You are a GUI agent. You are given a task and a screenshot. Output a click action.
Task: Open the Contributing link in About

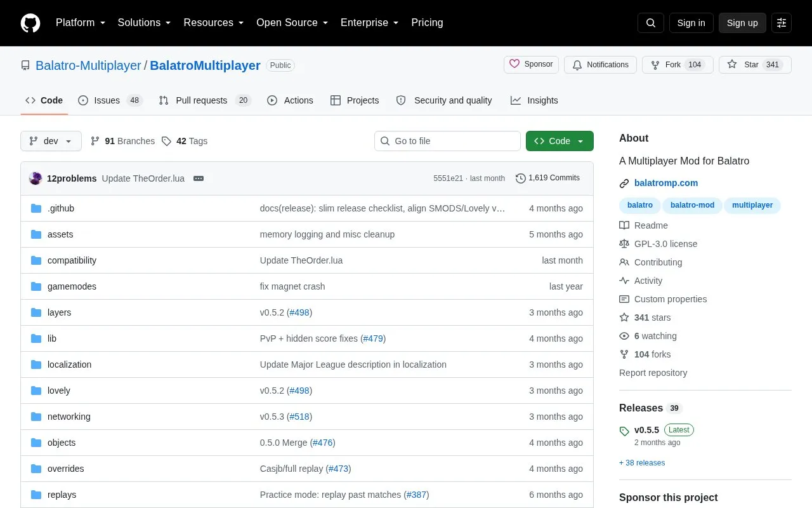tap(650, 262)
